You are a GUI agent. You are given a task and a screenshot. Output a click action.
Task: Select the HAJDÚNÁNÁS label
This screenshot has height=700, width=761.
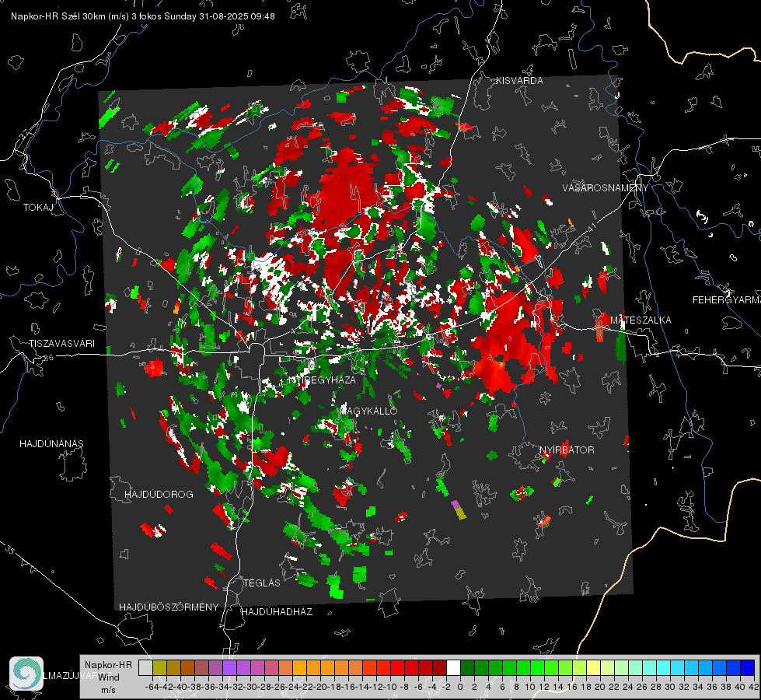51,443
